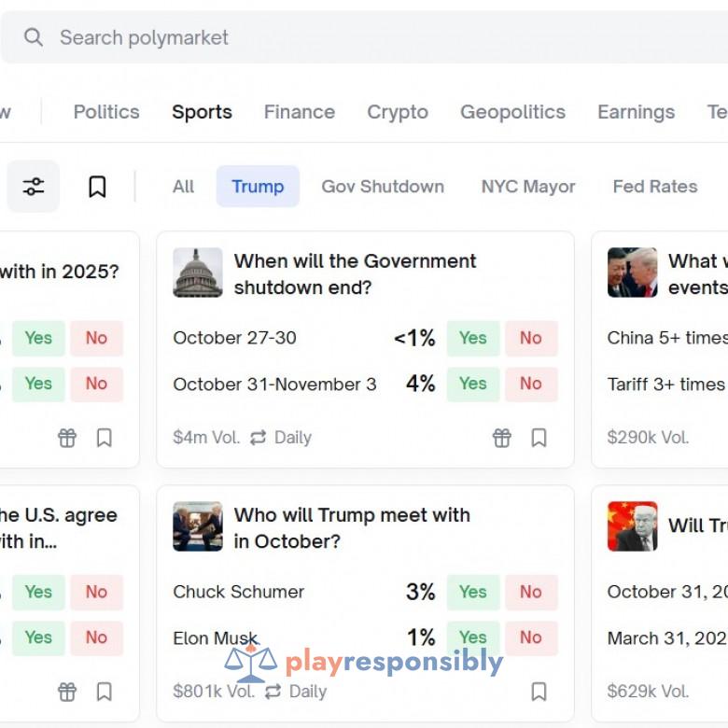Viewport: 728px width, 728px height.
Task: Click the search magnifier icon
Action: (34, 37)
